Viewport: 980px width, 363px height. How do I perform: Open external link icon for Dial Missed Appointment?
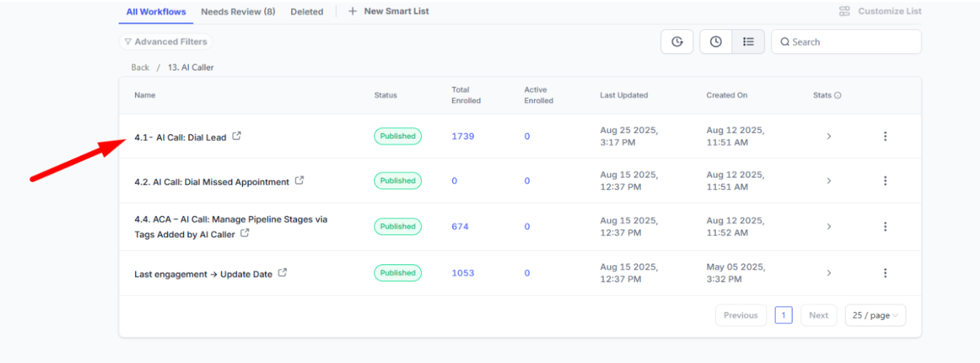(299, 180)
